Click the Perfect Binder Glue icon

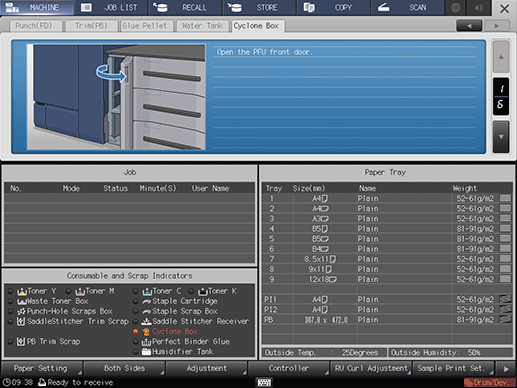click(146, 341)
